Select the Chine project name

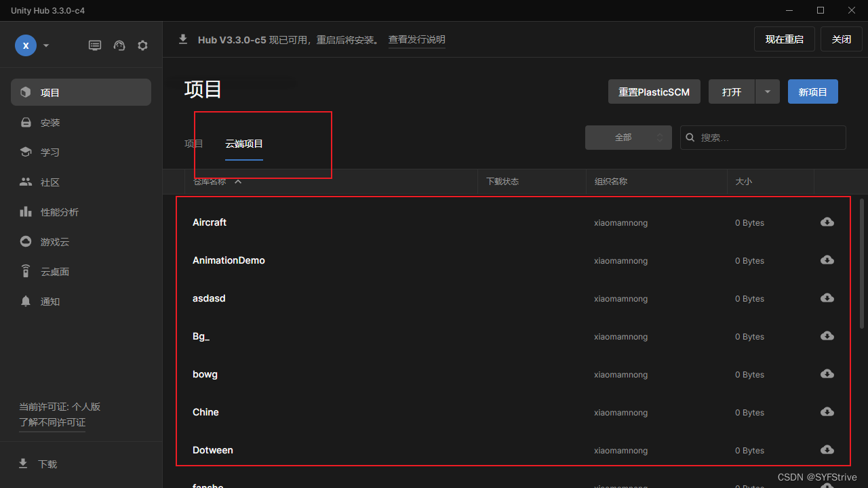tap(205, 412)
